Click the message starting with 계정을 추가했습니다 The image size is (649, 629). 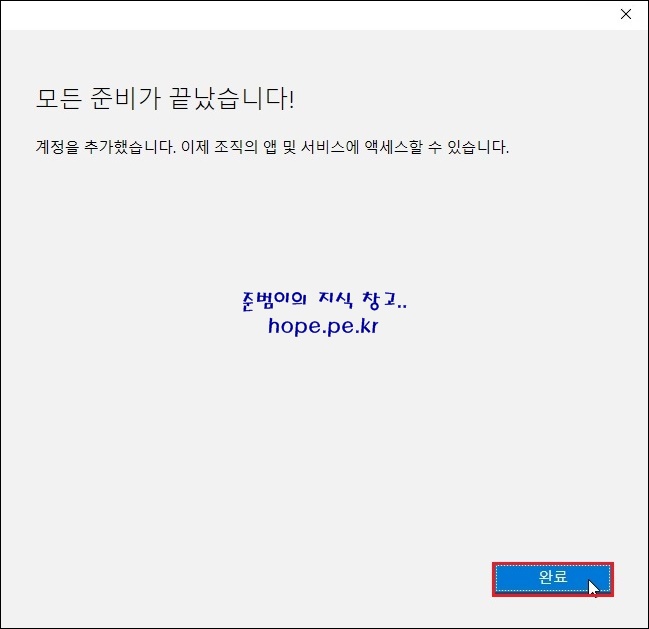(272, 147)
